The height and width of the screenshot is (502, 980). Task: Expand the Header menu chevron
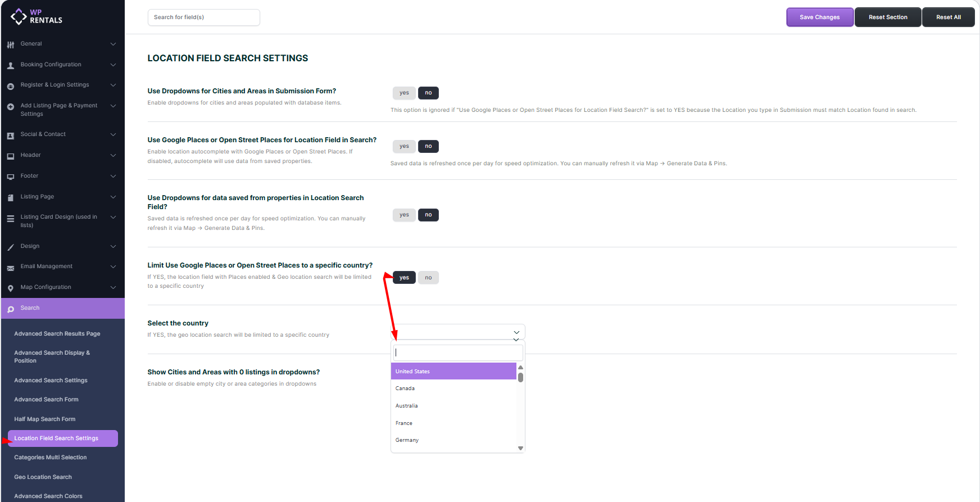113,155
